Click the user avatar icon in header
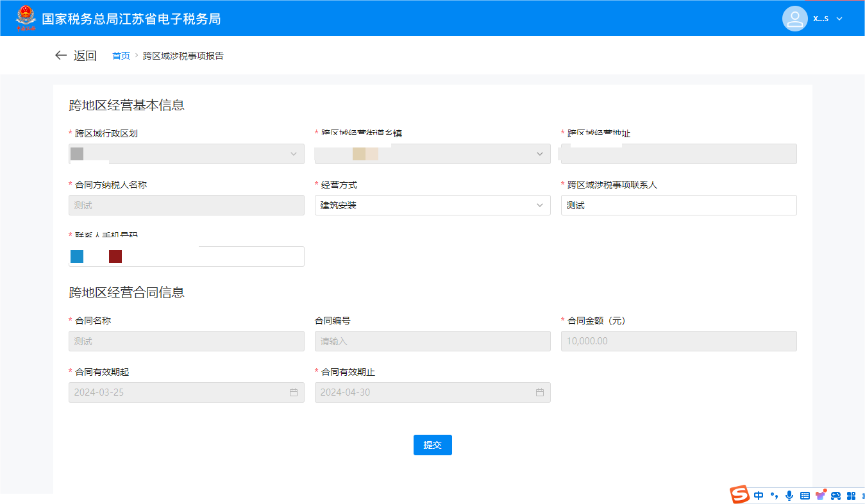 pyautogui.click(x=794, y=19)
